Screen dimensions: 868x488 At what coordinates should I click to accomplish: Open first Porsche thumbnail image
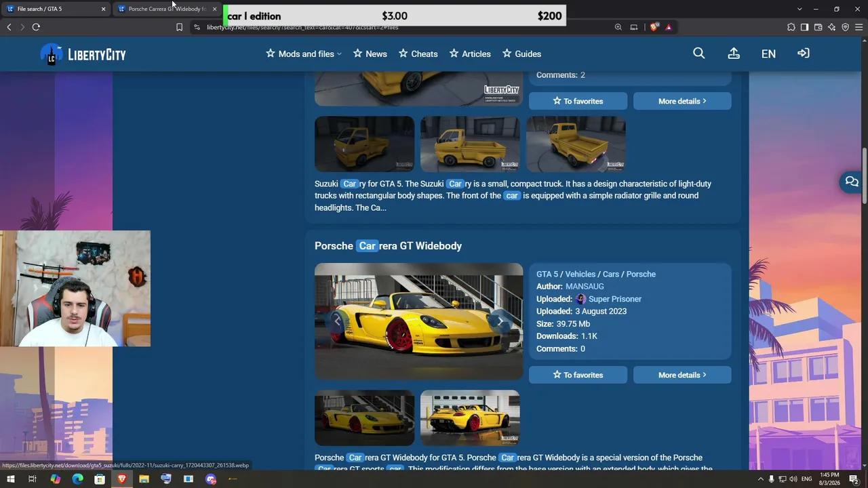364,418
